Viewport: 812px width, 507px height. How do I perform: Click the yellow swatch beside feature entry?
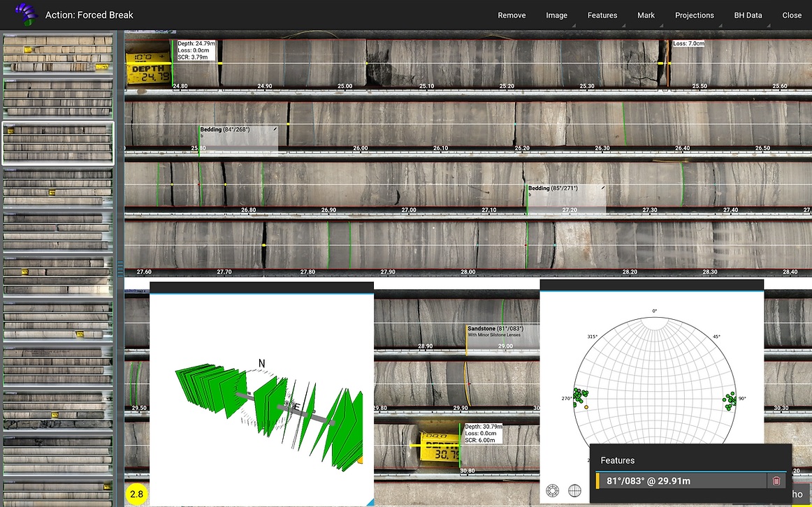(x=597, y=480)
